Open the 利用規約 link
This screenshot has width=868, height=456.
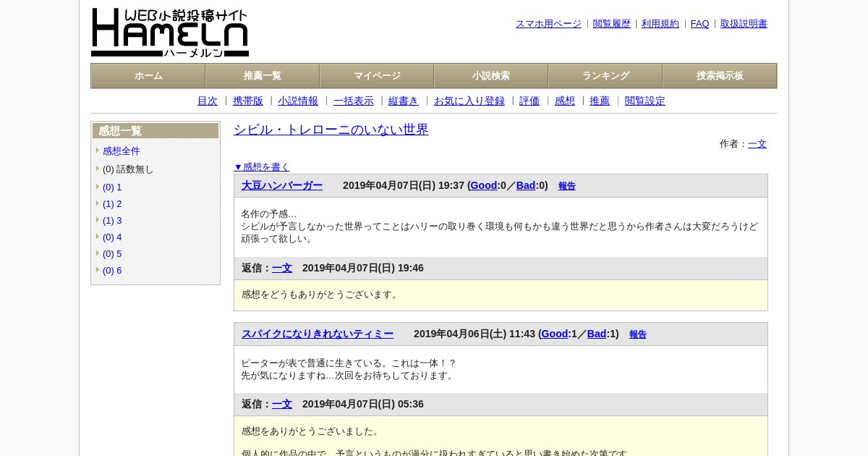[x=660, y=24]
